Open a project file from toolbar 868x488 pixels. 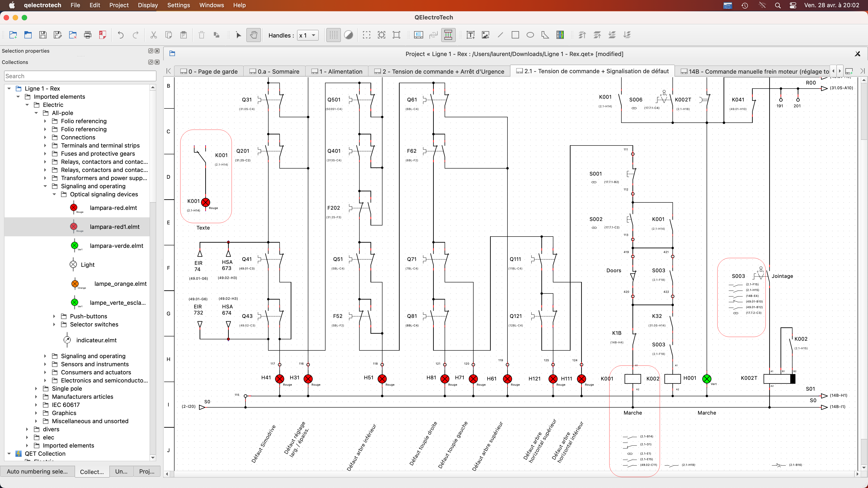click(x=28, y=35)
